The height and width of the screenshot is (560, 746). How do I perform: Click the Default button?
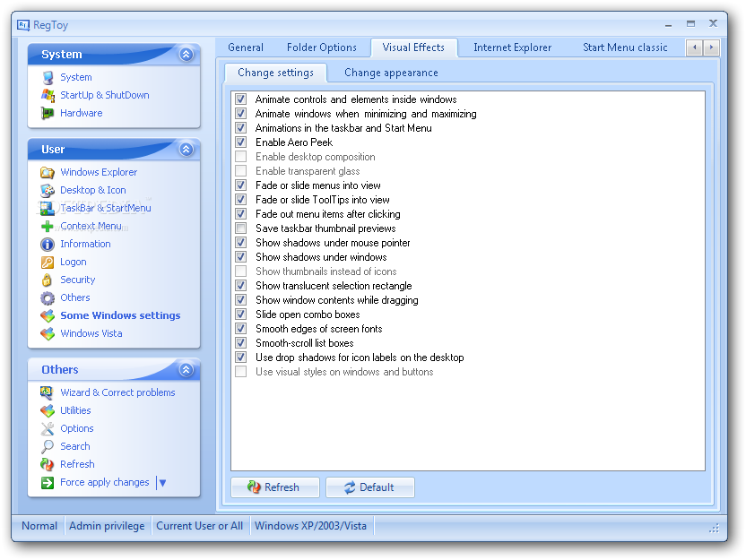click(370, 487)
